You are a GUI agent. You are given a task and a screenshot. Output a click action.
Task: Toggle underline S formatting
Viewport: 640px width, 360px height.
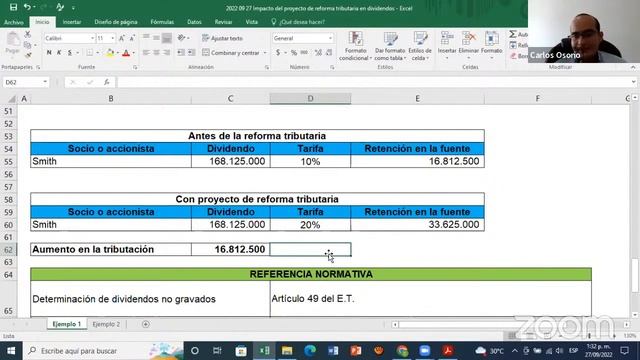pos(70,53)
